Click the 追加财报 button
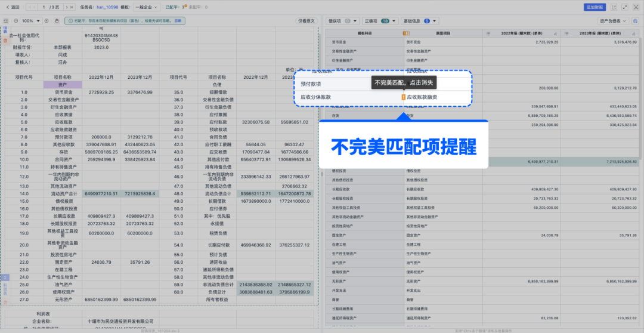The height and width of the screenshot is (333, 644). (x=595, y=7)
